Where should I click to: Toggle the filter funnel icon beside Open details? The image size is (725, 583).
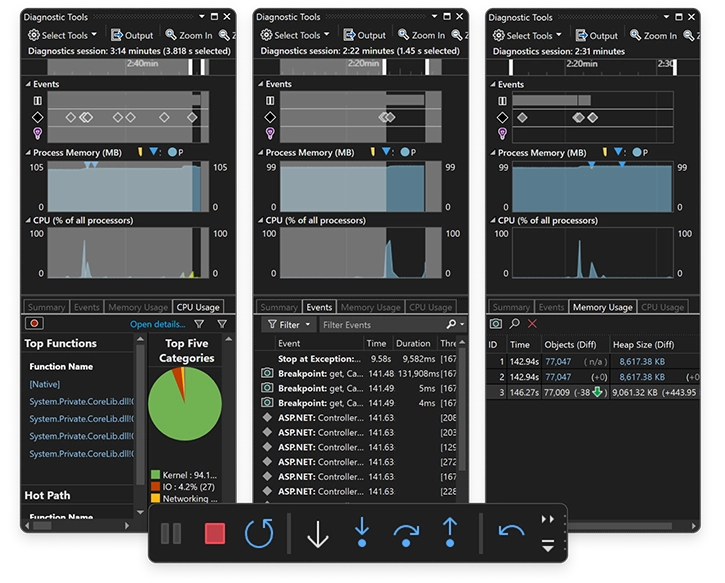199,325
